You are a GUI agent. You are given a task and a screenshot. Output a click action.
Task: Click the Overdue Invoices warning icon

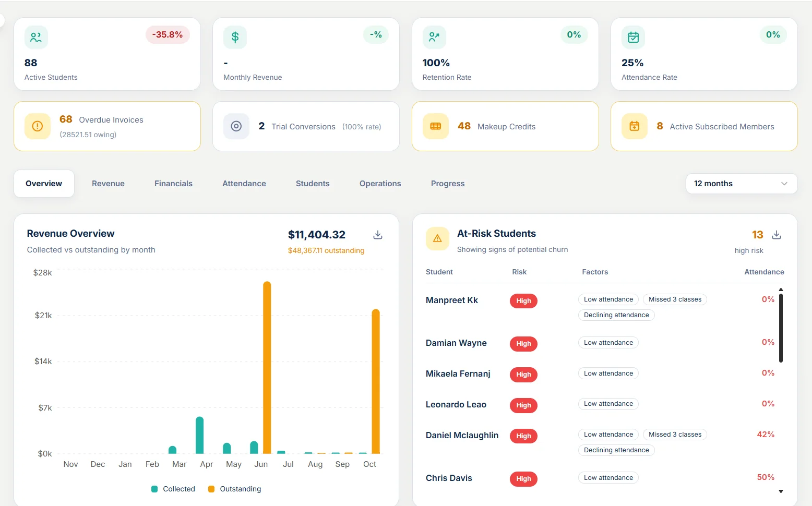pos(38,126)
